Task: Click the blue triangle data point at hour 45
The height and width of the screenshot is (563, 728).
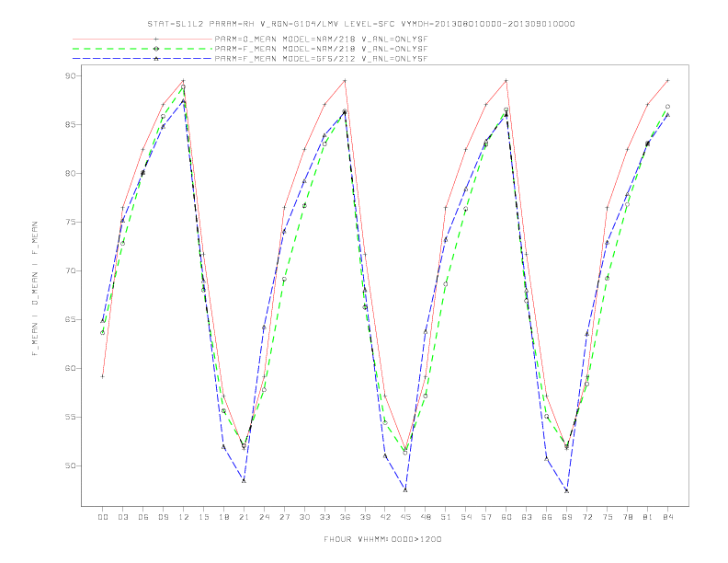Action: (x=405, y=490)
